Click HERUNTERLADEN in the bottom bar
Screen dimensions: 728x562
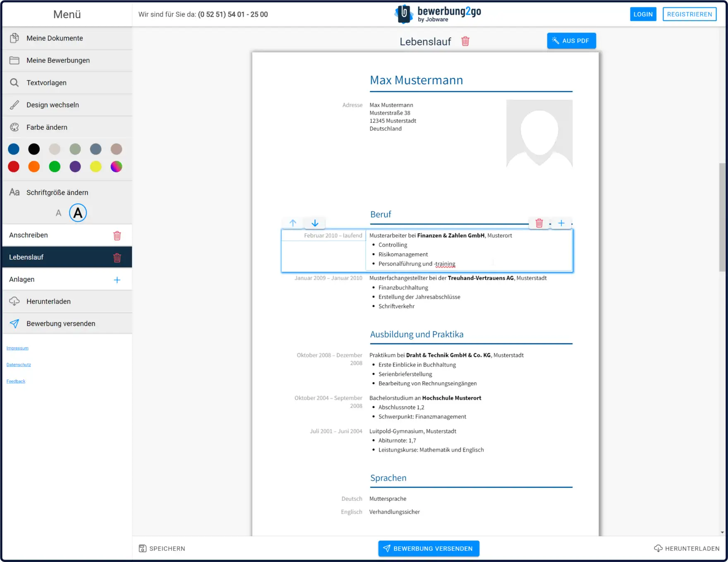point(687,548)
